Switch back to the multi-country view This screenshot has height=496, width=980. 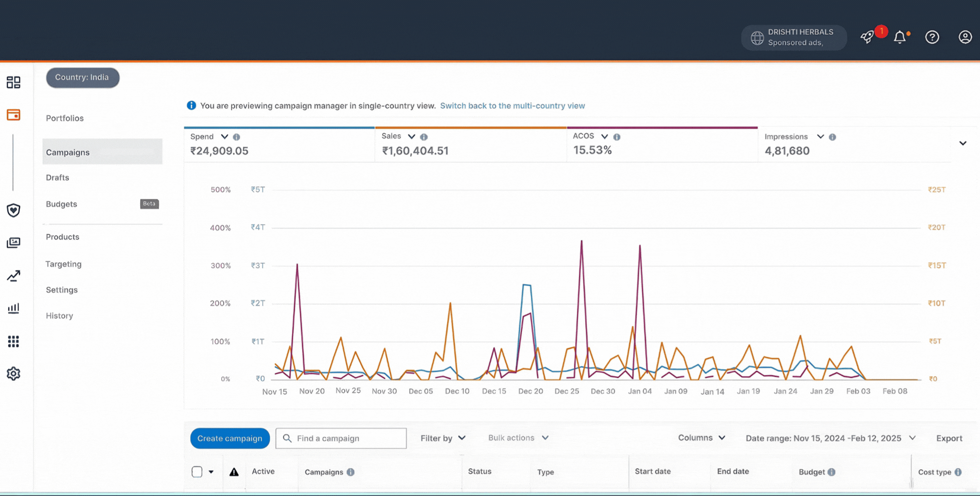(512, 106)
